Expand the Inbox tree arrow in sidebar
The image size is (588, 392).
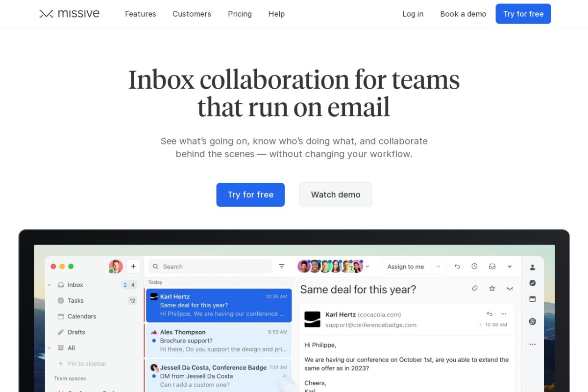(x=49, y=285)
